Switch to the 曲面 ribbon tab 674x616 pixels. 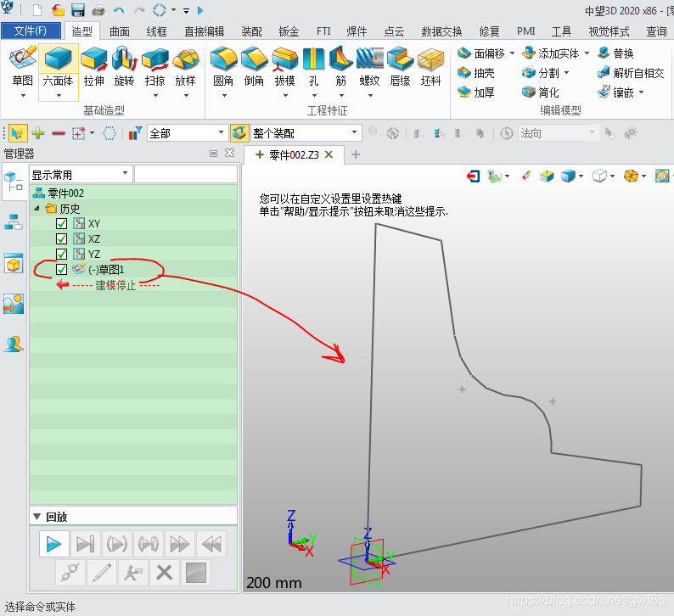tap(120, 31)
